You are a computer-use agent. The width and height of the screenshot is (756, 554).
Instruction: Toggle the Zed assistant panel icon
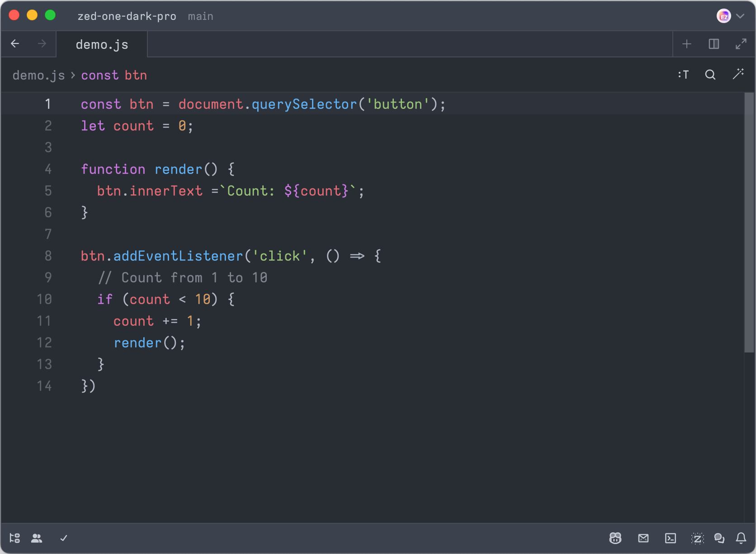[x=698, y=538]
